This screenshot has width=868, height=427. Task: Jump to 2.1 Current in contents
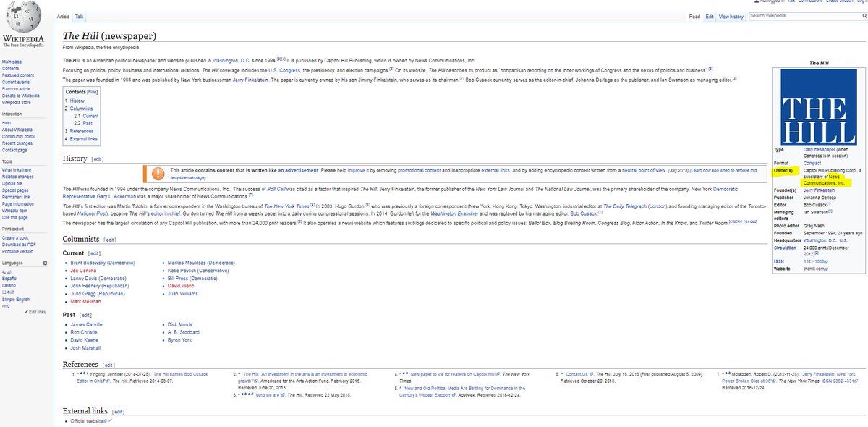(x=86, y=116)
